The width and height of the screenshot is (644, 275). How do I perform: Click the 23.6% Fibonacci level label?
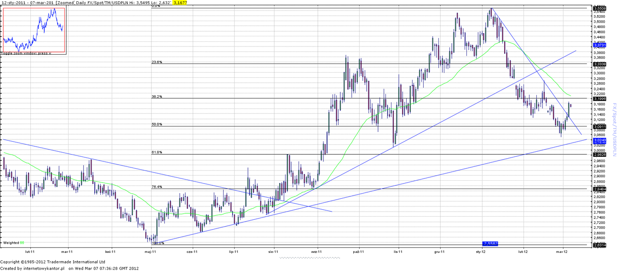coord(157,62)
